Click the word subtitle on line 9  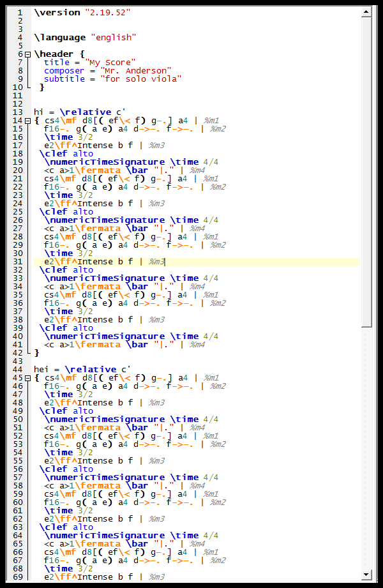64,79
